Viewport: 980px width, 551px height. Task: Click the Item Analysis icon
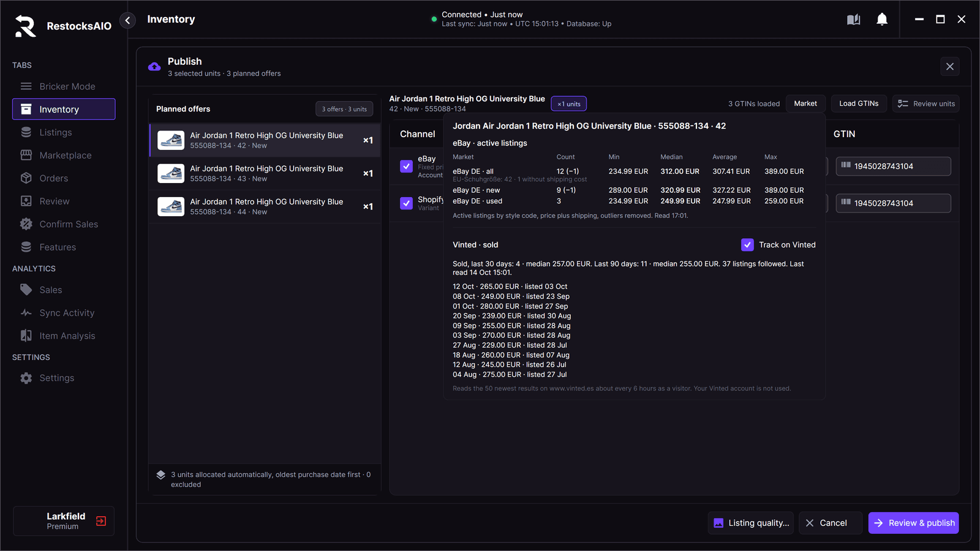[26, 335]
